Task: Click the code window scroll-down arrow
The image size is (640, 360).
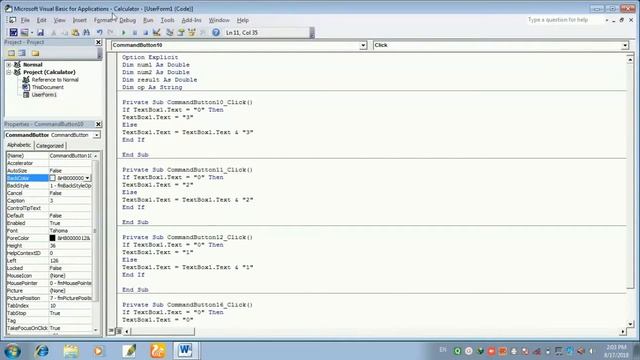Action: (x=630, y=324)
